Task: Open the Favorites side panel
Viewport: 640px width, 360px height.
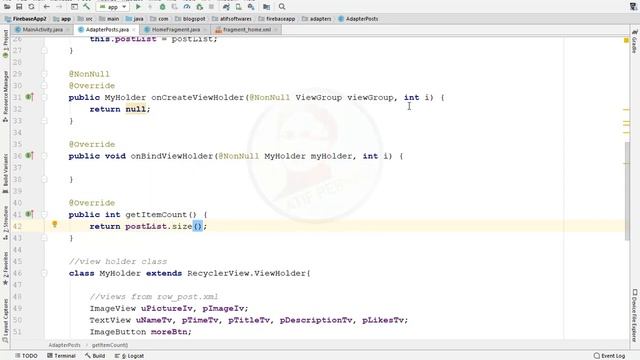Action: pos(5,268)
